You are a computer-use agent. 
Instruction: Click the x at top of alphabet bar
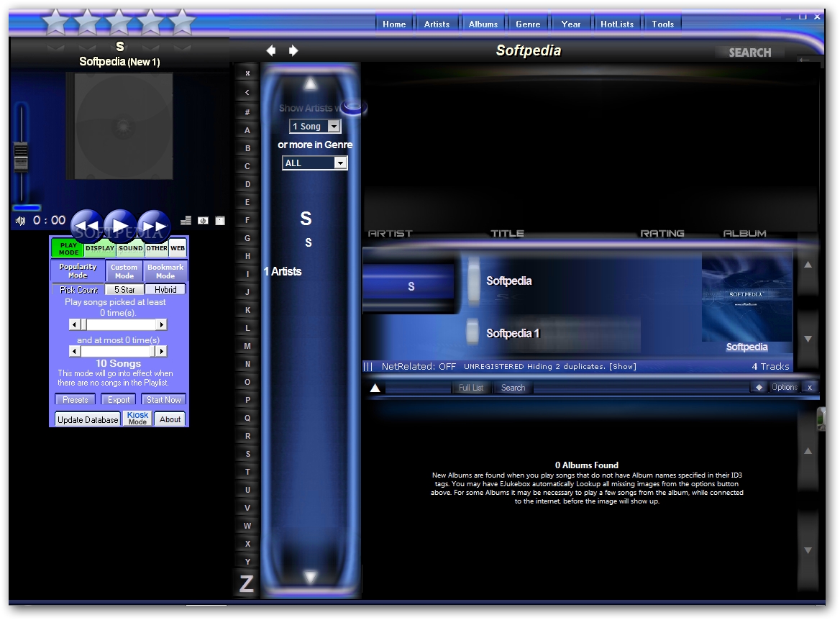click(x=247, y=73)
